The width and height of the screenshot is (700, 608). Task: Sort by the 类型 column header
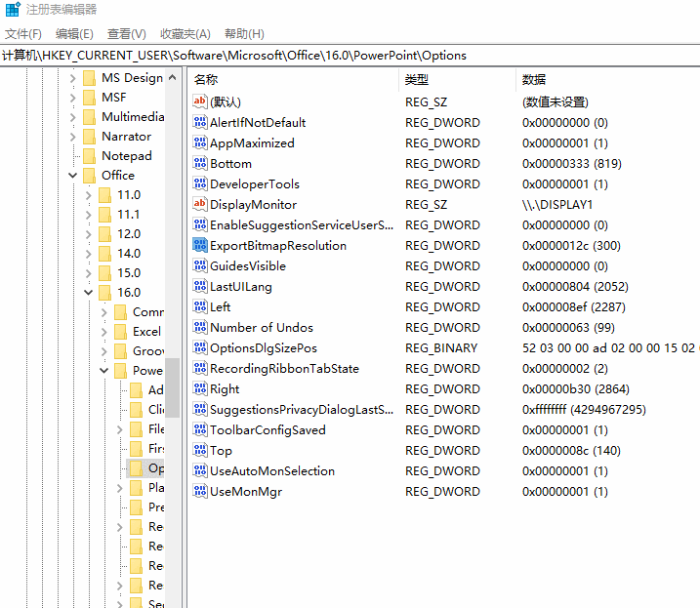[457, 80]
